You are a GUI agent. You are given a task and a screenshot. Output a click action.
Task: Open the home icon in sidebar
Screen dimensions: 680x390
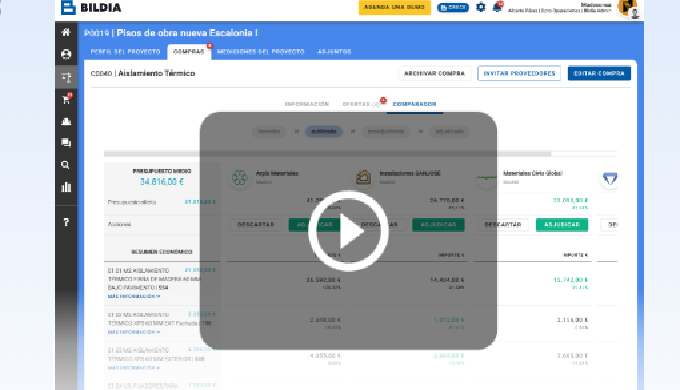tap(66, 32)
